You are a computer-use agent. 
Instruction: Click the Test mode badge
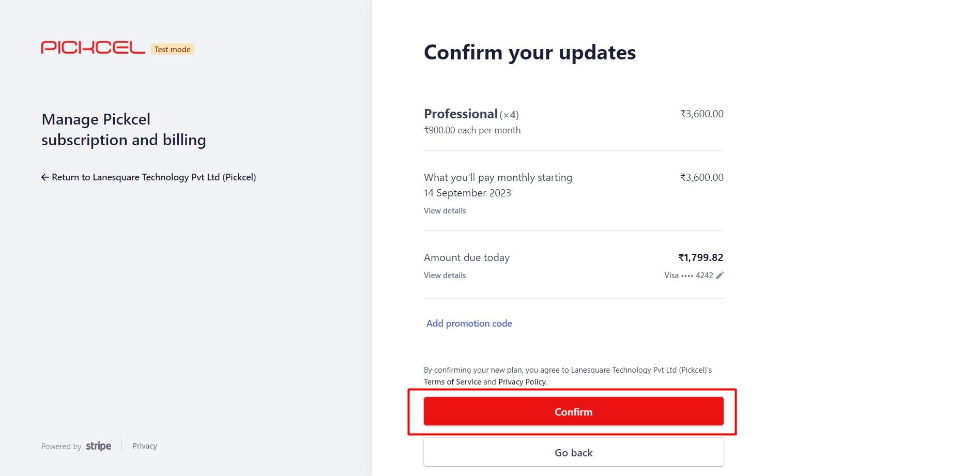pyautogui.click(x=173, y=49)
